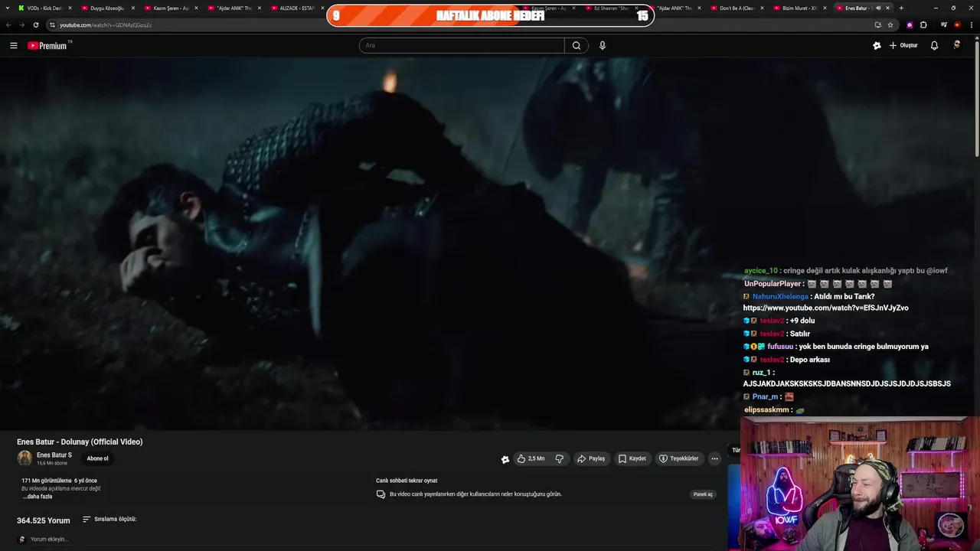Click the sparkle icon near like button
This screenshot has height=551, width=980.
point(505,459)
